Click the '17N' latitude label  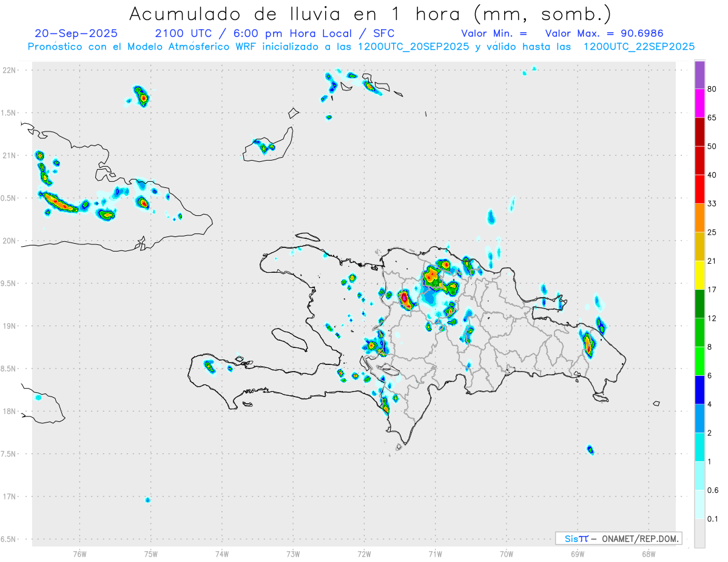[x=10, y=497]
